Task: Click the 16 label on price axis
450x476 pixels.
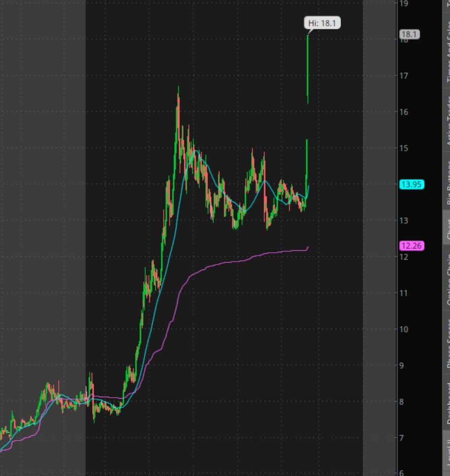Action: pyautogui.click(x=404, y=112)
